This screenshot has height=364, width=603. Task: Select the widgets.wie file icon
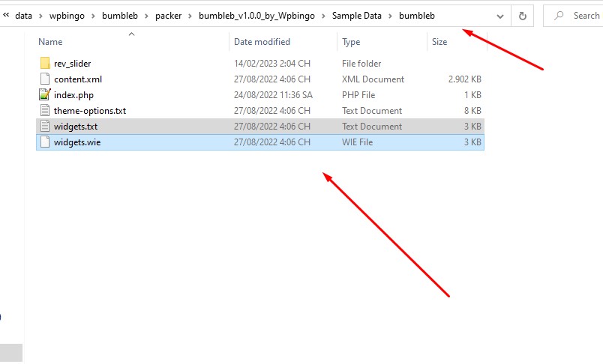[x=45, y=142]
